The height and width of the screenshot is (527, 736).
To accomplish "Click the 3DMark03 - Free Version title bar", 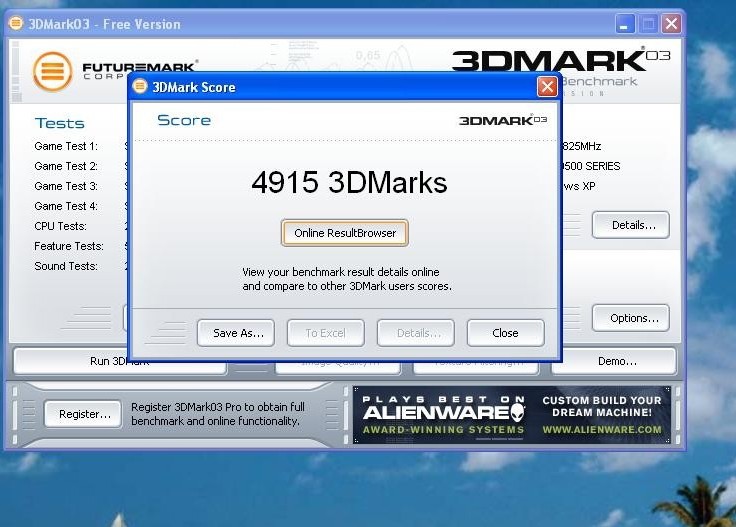I will coord(345,23).
